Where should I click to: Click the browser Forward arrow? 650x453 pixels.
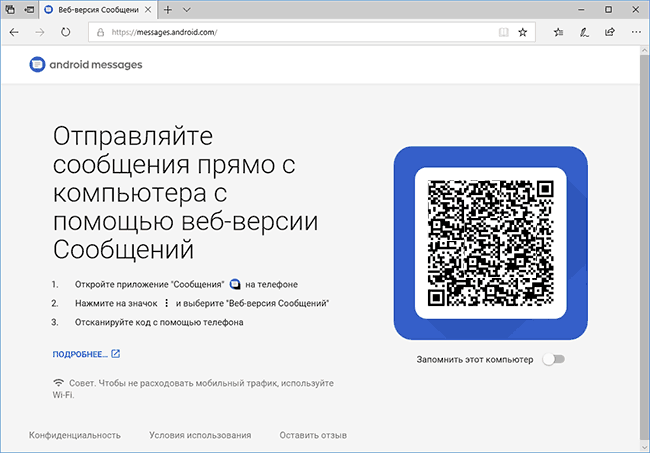(40, 32)
